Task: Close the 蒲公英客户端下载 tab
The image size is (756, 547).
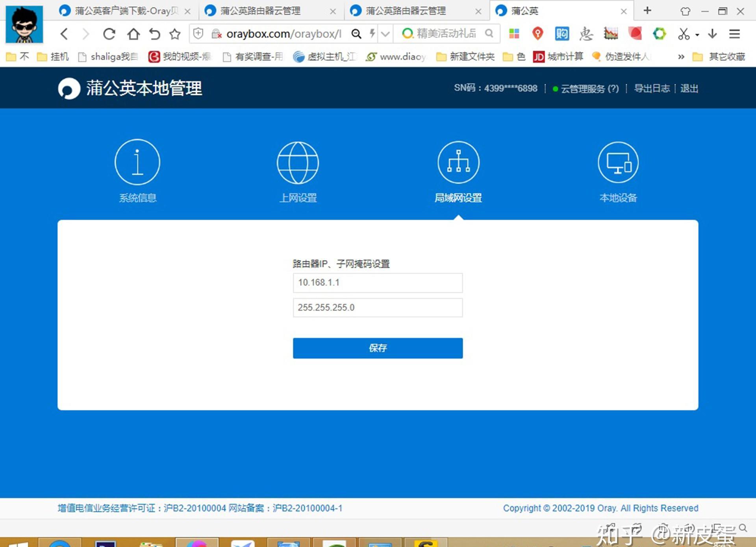Action: tap(188, 11)
